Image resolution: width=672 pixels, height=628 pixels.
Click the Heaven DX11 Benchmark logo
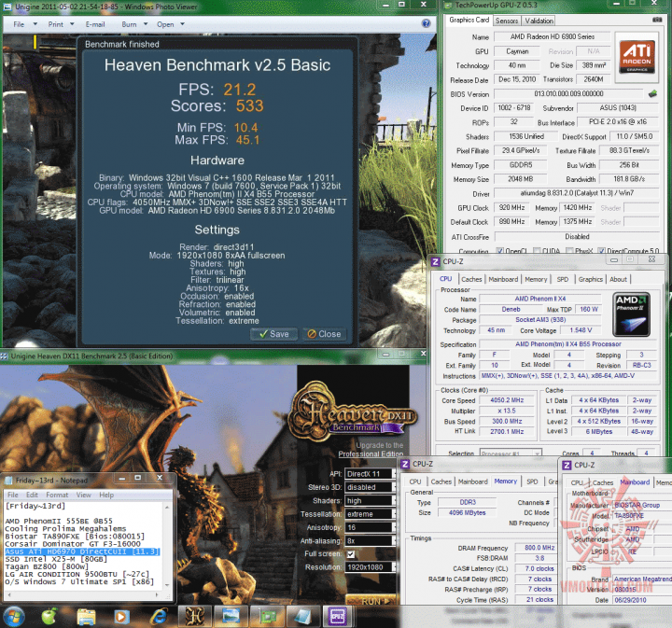[352, 412]
